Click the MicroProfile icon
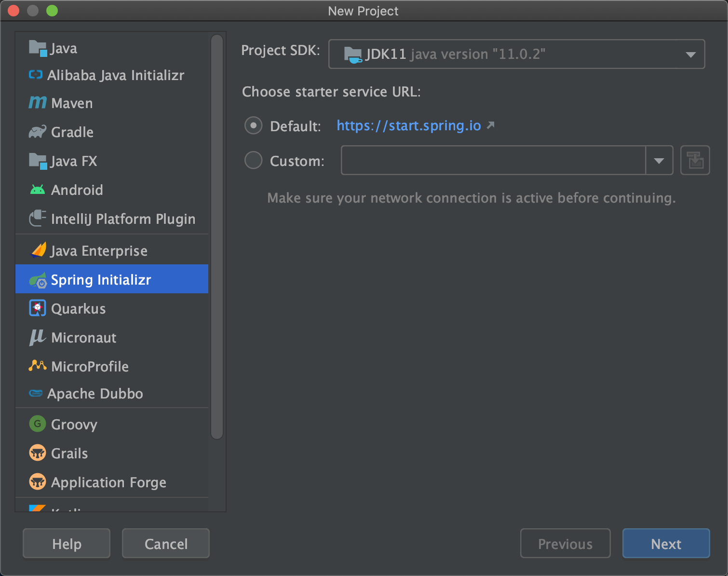 point(38,366)
